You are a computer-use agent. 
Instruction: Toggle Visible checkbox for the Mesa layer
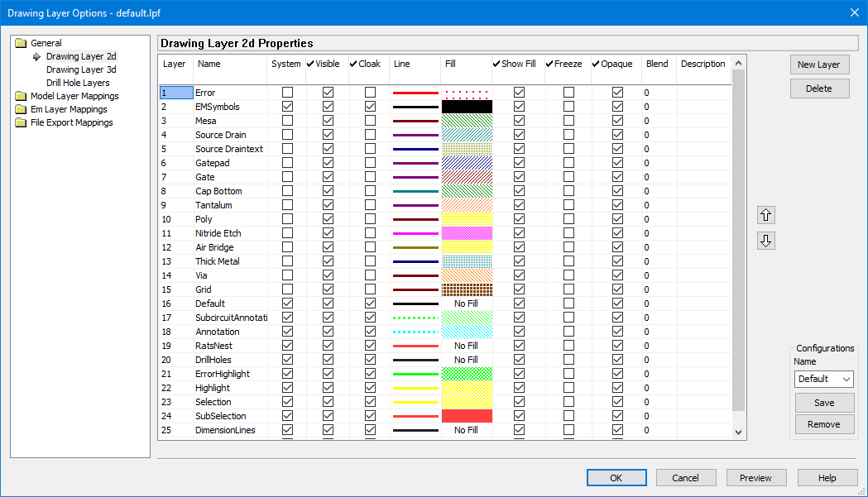coord(328,121)
